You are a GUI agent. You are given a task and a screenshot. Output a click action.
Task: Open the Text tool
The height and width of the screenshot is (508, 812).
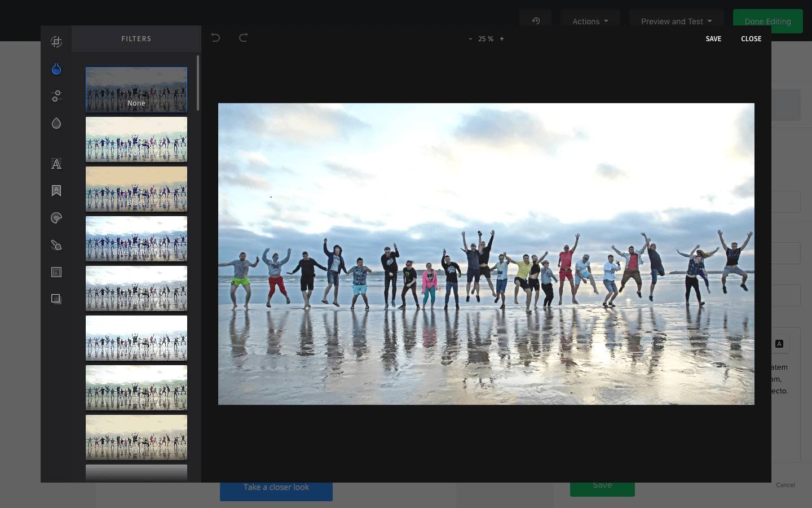(56, 164)
